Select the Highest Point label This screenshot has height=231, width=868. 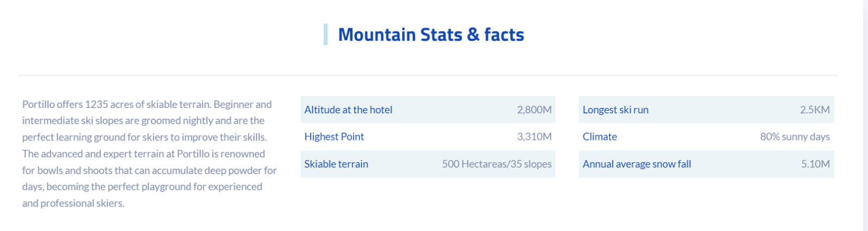[334, 137]
